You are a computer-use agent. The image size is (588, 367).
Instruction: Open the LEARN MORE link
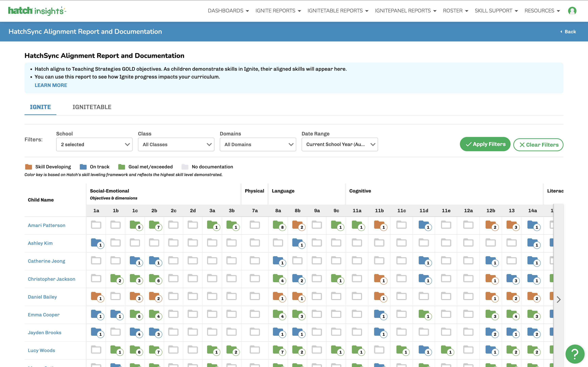(51, 85)
